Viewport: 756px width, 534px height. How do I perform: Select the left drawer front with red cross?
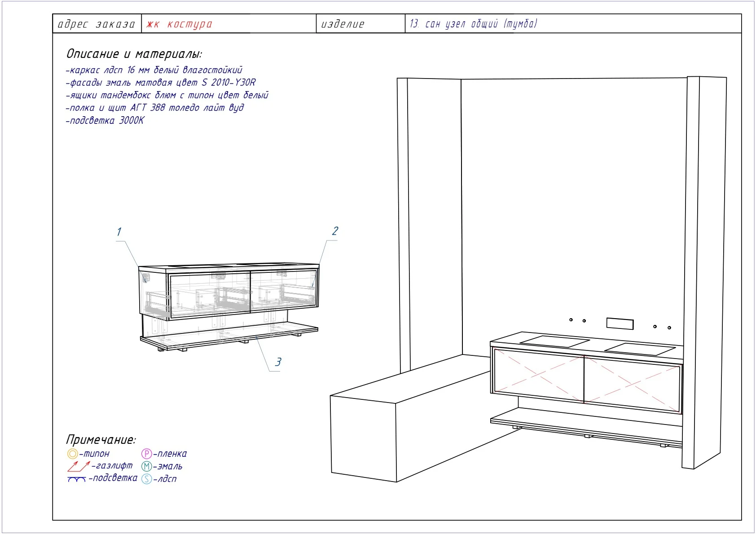tap(538, 375)
